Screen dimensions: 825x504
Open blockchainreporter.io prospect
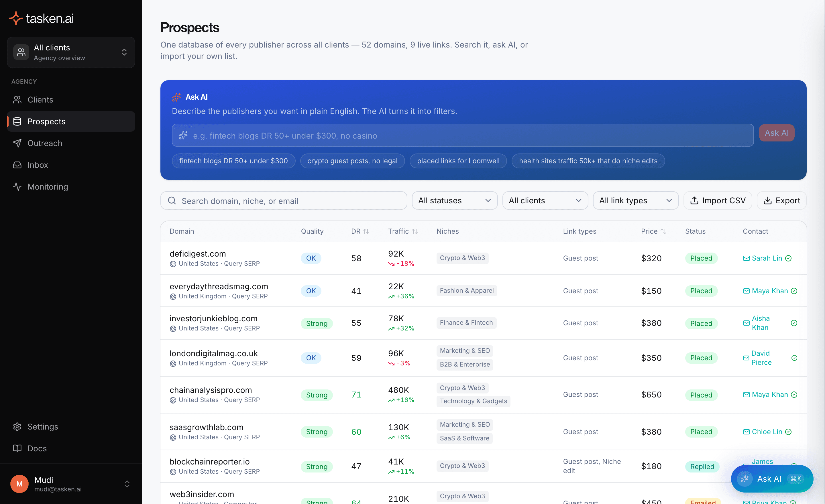tap(484, 466)
